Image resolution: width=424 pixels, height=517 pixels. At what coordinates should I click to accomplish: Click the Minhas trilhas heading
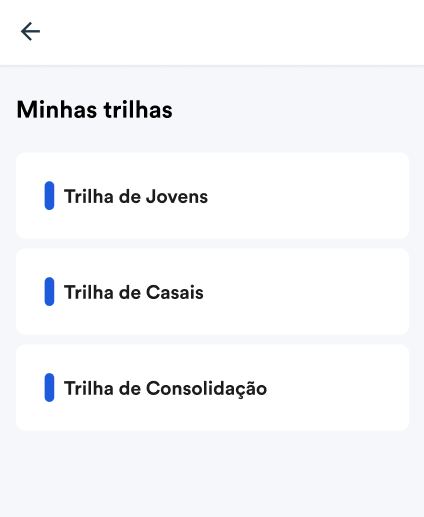click(x=95, y=110)
